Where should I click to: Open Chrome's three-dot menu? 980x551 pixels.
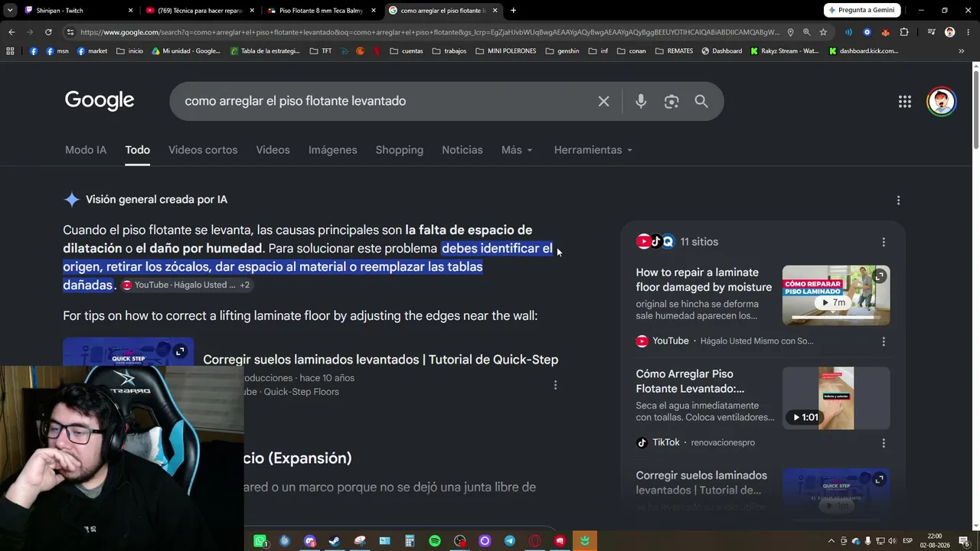coord(967,32)
